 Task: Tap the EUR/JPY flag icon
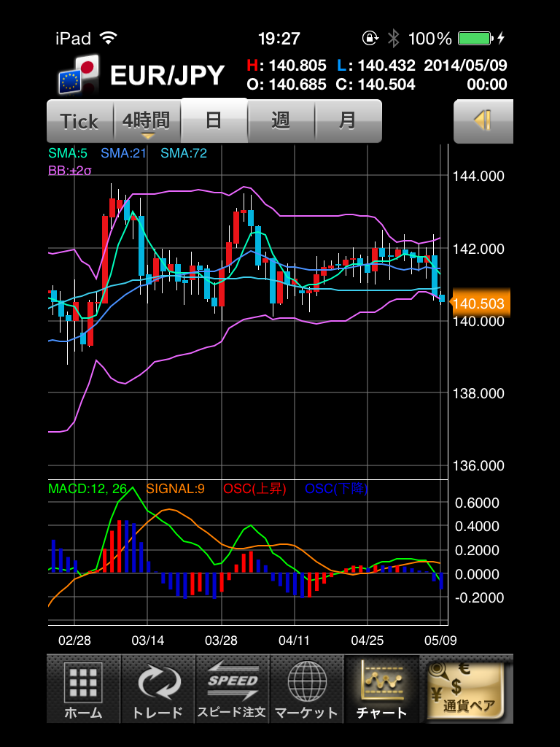tap(79, 74)
